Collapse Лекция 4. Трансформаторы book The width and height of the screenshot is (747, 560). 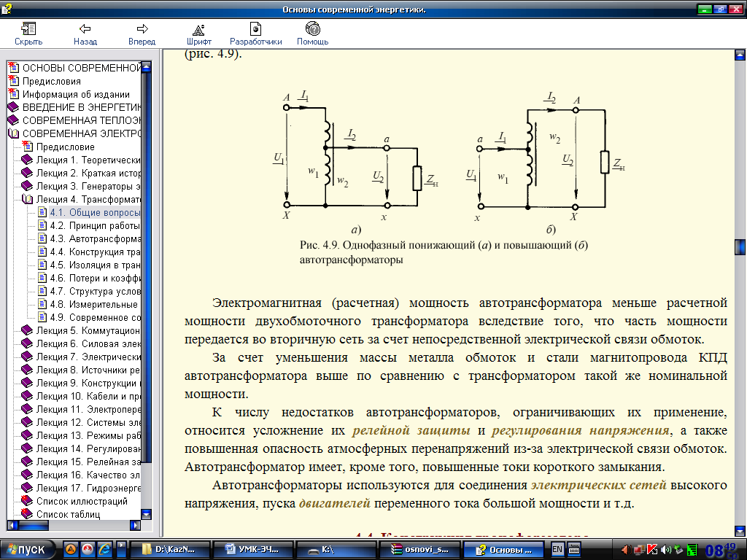27,199
